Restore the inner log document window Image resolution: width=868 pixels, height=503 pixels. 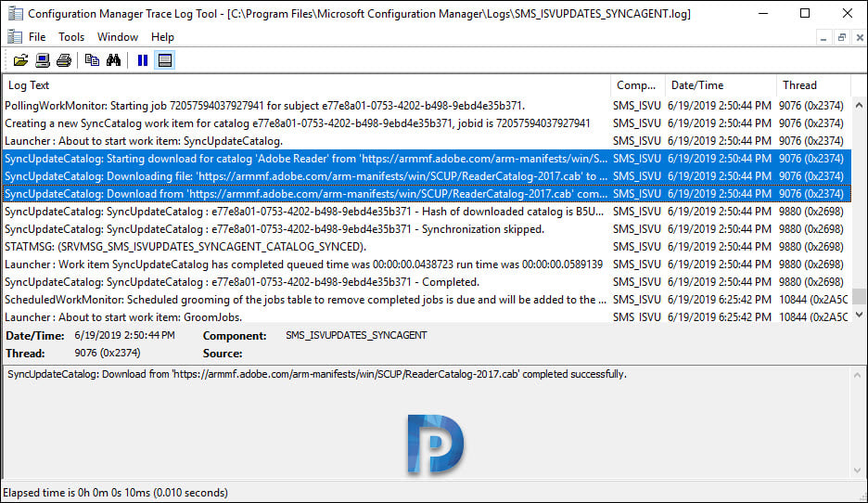[x=842, y=38]
